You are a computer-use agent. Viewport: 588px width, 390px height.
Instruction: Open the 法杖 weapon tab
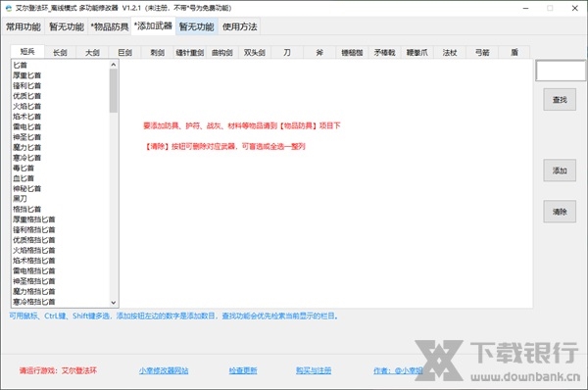click(x=450, y=53)
